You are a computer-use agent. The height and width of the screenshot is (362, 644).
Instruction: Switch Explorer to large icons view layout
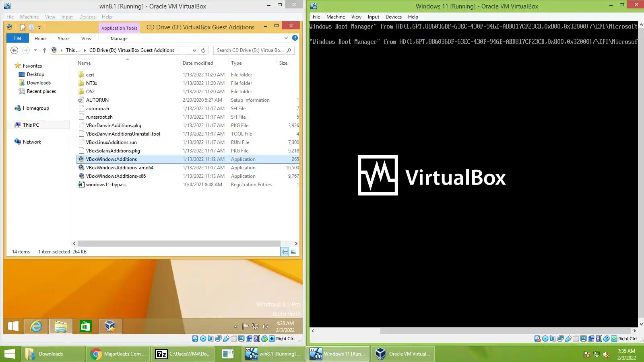[293, 252]
